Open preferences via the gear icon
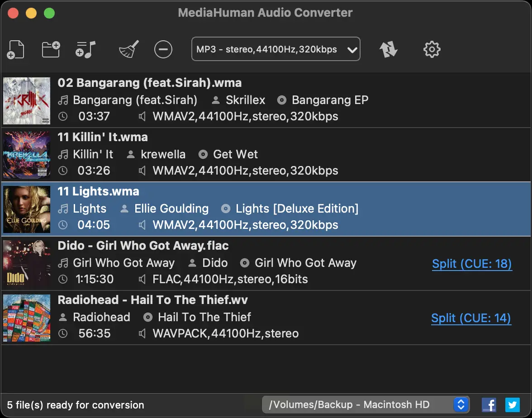The width and height of the screenshot is (532, 418). pos(432,49)
